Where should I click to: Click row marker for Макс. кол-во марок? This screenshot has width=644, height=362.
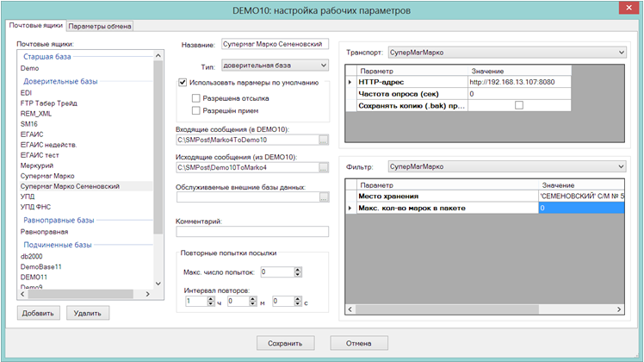[350, 209]
